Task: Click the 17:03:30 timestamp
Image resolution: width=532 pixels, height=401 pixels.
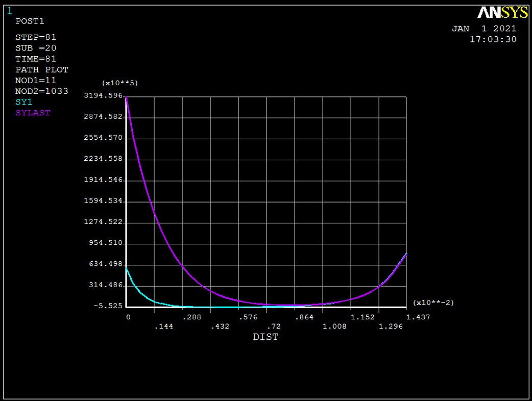Action: coord(493,39)
